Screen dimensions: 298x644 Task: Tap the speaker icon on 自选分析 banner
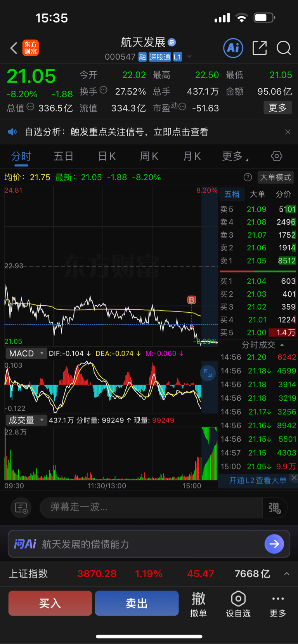point(12,132)
